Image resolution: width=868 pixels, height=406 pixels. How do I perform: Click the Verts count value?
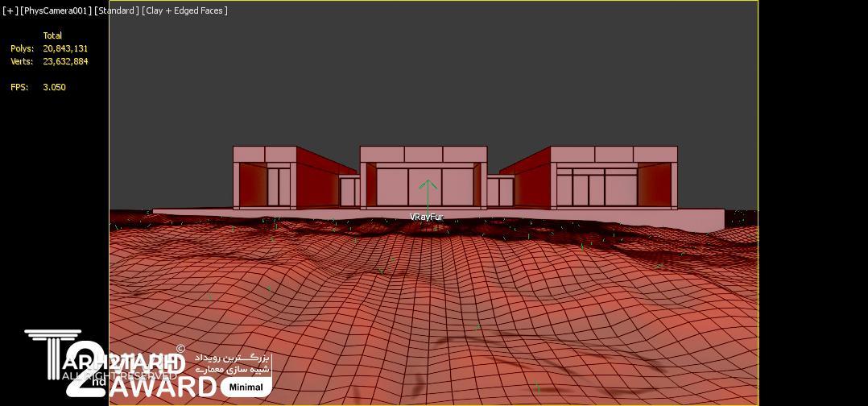click(65, 61)
